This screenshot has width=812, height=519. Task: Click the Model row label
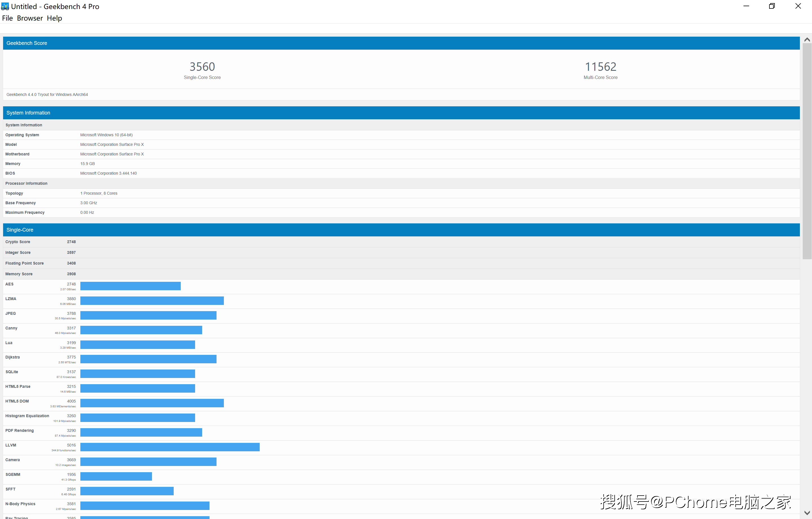pos(11,144)
